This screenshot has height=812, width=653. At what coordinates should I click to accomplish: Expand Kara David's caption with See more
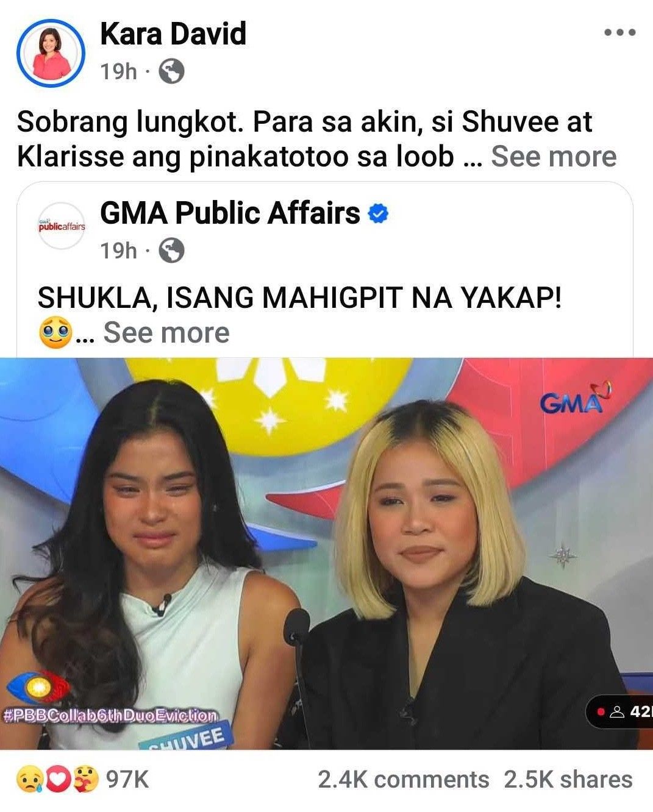pos(554,157)
